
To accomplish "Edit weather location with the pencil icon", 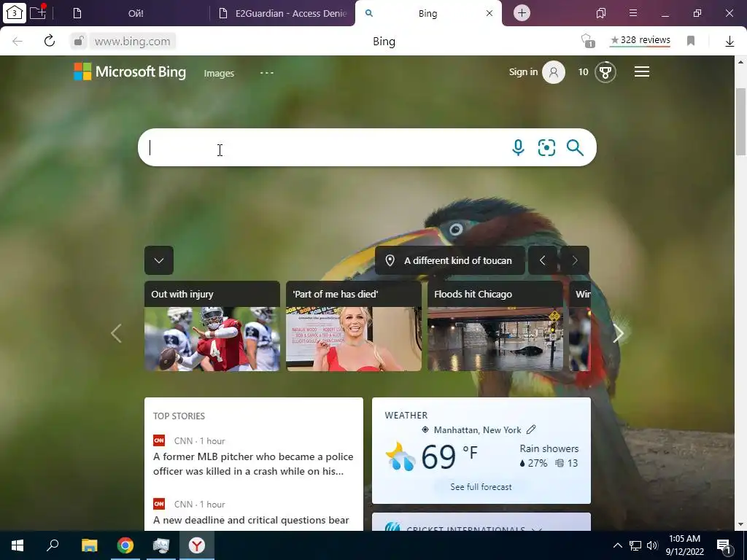I will pyautogui.click(x=531, y=429).
